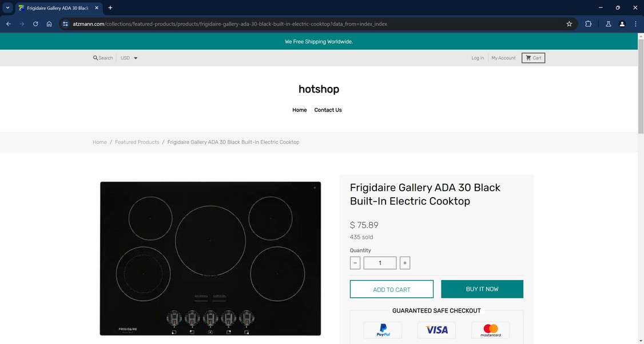The image size is (644, 344).
Task: Click the cooktop product image
Action: click(x=210, y=258)
